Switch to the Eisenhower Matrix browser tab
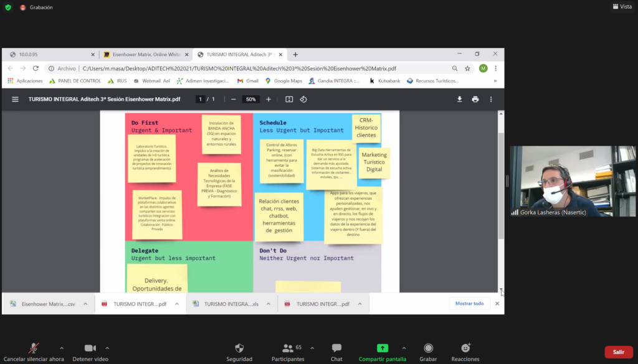Image resolution: width=638 pixels, height=364 pixels. 145,54
